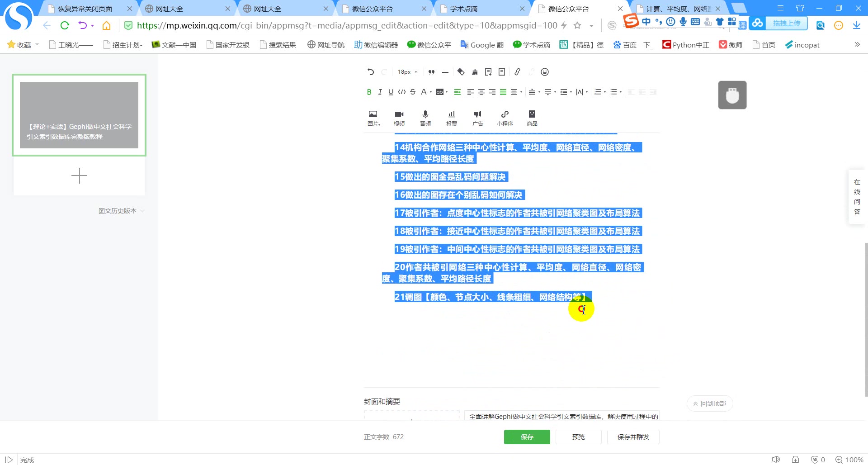Undo the last edit in the editor toolbar
Viewport: 868px width, 465px height.
point(371,72)
